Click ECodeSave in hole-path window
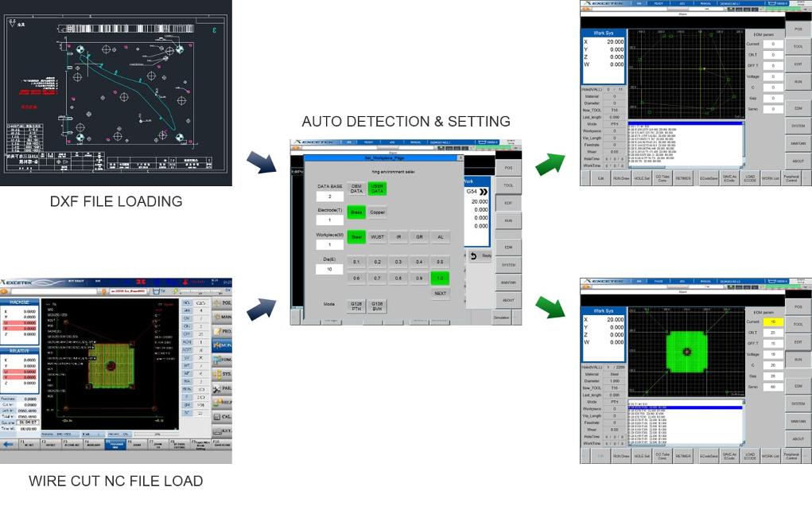 point(709,178)
